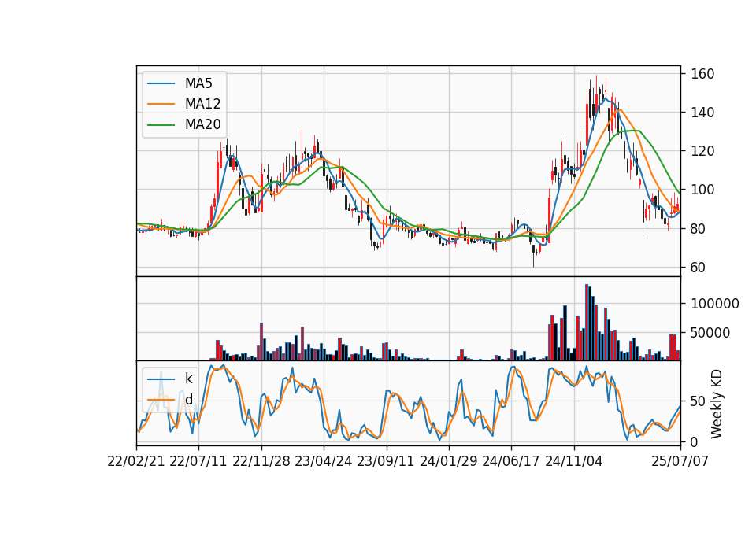
Task: Click the 60 price axis label
Action: (699, 268)
